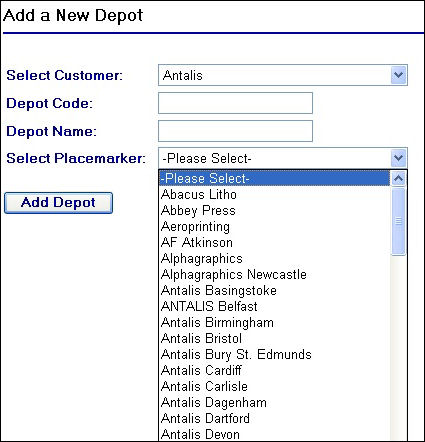Viewport: 425px width, 442px height.
Task: Click the dropdown list scrollbar thumb
Action: 398,221
